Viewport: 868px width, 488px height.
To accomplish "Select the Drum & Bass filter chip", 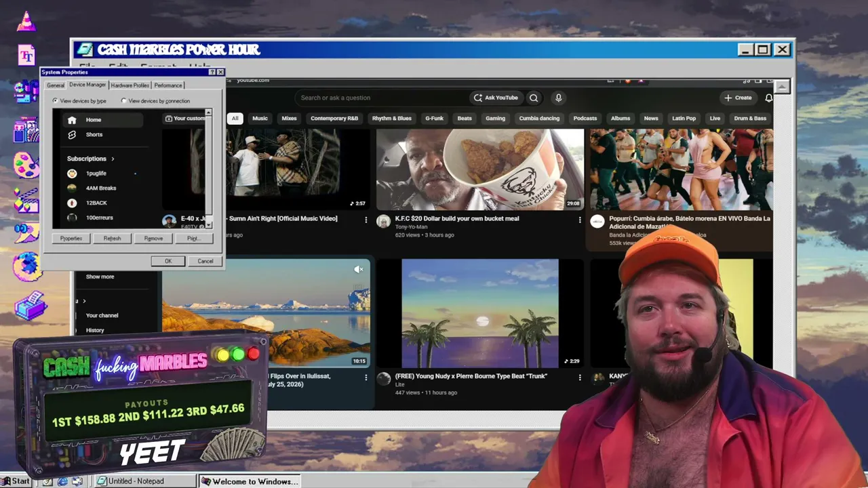I will click(x=750, y=119).
